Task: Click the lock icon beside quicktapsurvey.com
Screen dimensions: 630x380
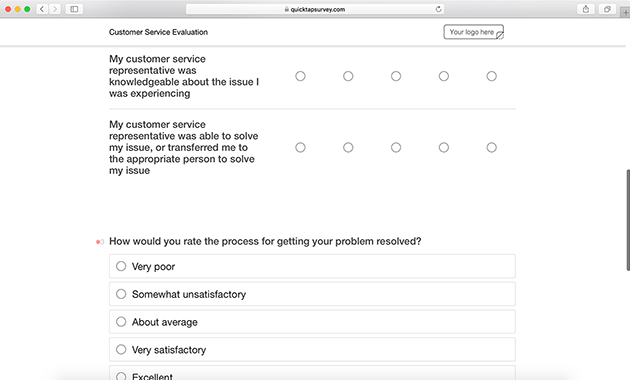Action: tap(286, 9)
